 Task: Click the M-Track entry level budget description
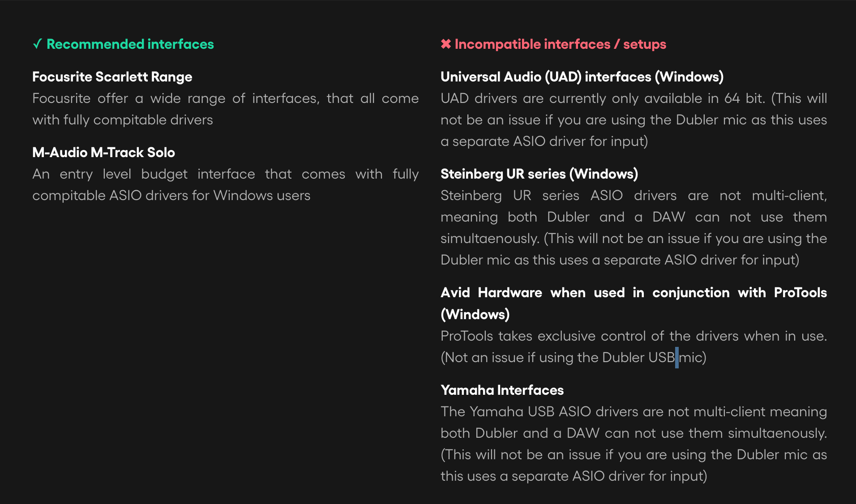pos(225,185)
